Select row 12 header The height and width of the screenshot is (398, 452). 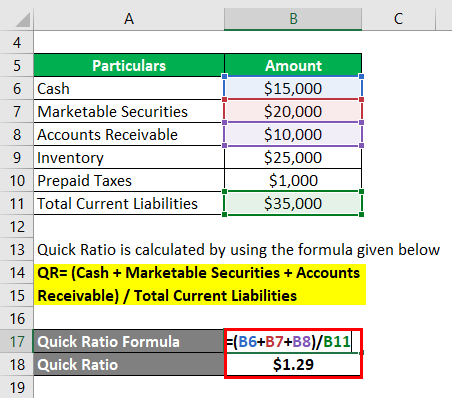click(x=17, y=226)
